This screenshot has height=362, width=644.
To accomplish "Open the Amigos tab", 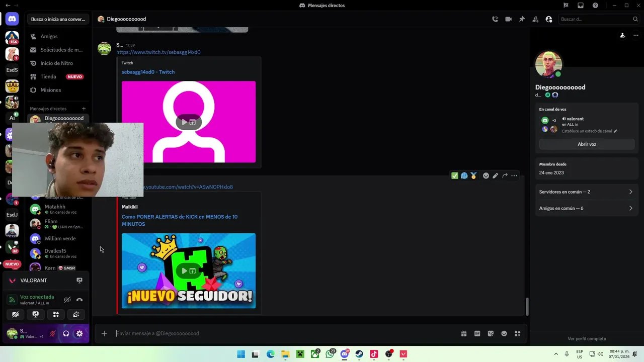I will coord(58,37).
